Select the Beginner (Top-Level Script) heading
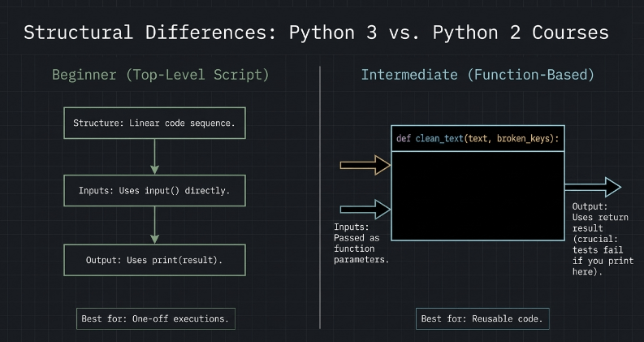Screen dimensions: 644x342 click(161, 75)
